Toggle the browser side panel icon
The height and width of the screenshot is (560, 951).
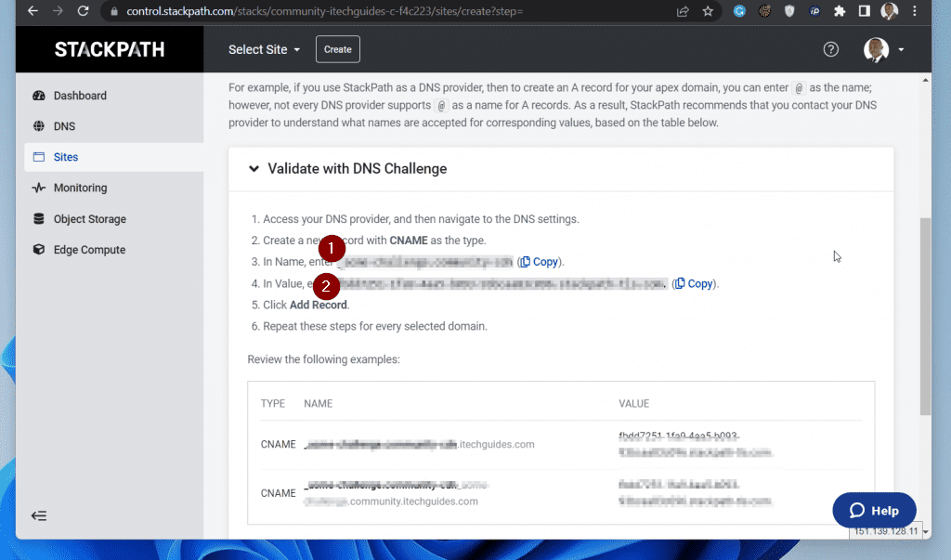coord(865,11)
